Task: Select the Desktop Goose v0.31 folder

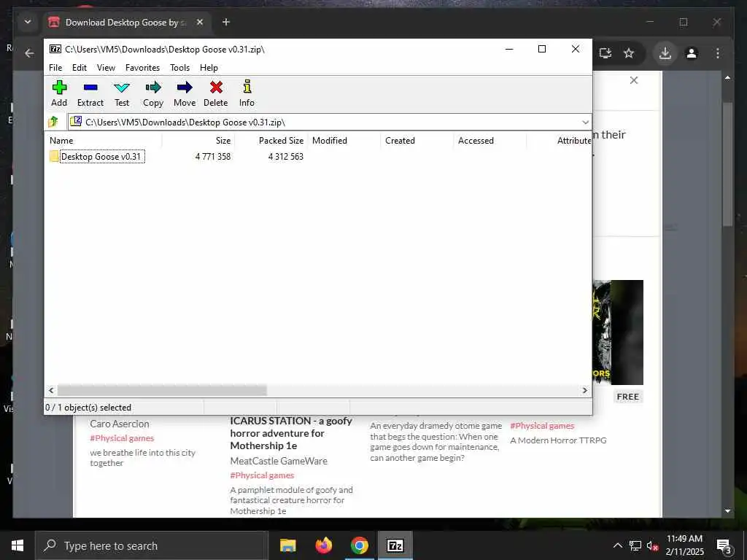Action: click(96, 157)
